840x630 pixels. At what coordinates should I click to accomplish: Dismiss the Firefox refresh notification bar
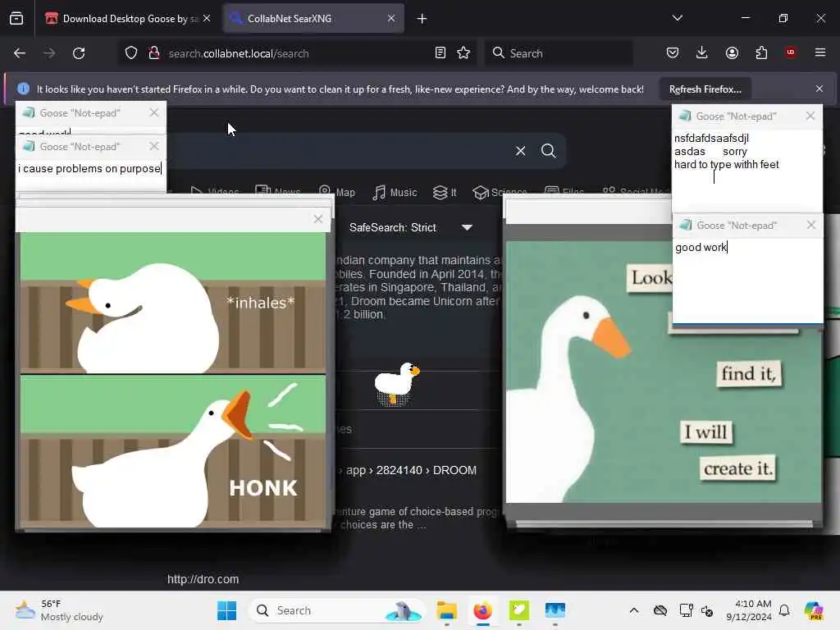[819, 89]
